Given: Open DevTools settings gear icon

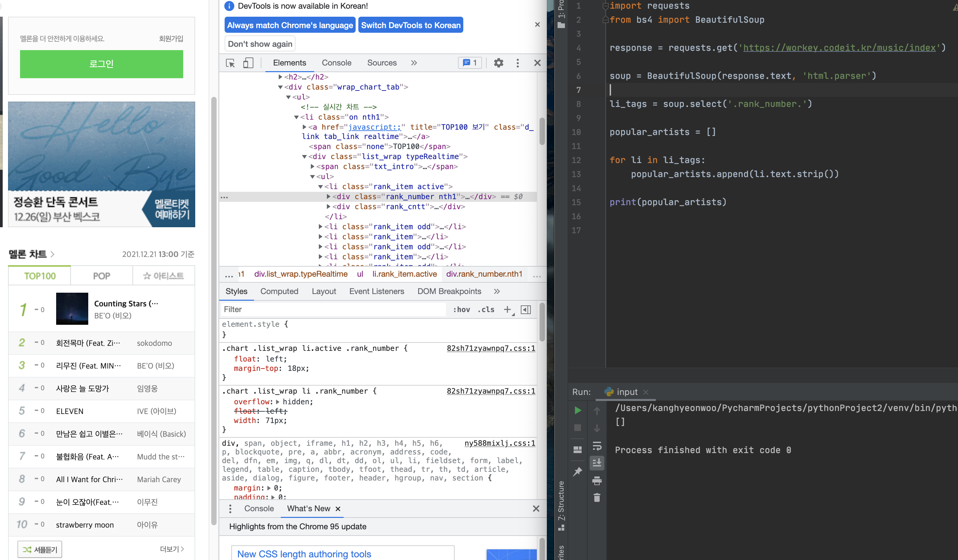Looking at the screenshot, I should pos(498,63).
